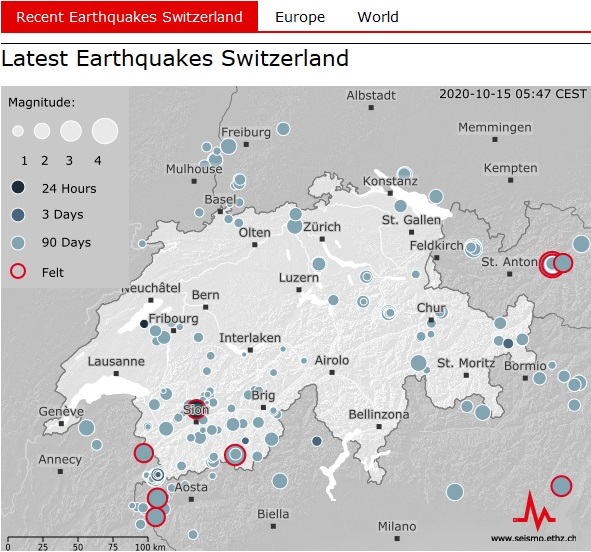Click the quake marker northeast of Milano

pyautogui.click(x=455, y=492)
